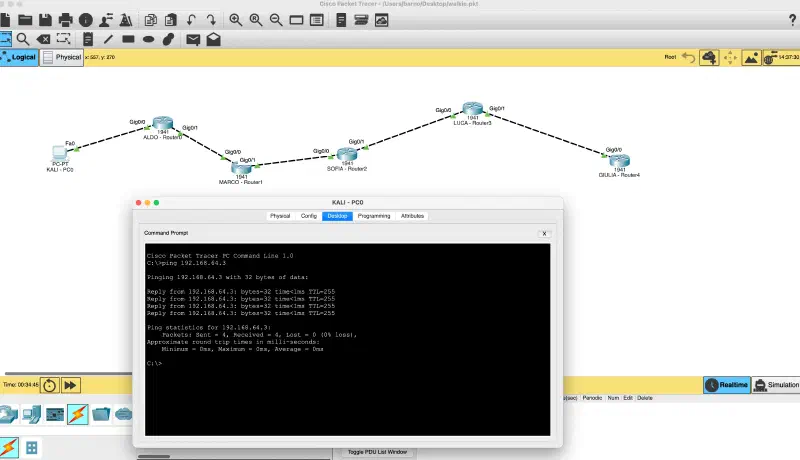800x460 pixels.
Task: Zoom out of the workspace
Action: [276, 20]
